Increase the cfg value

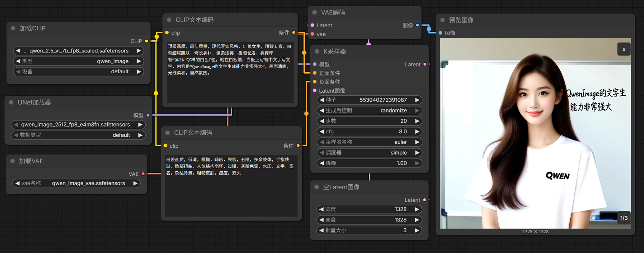(x=417, y=131)
